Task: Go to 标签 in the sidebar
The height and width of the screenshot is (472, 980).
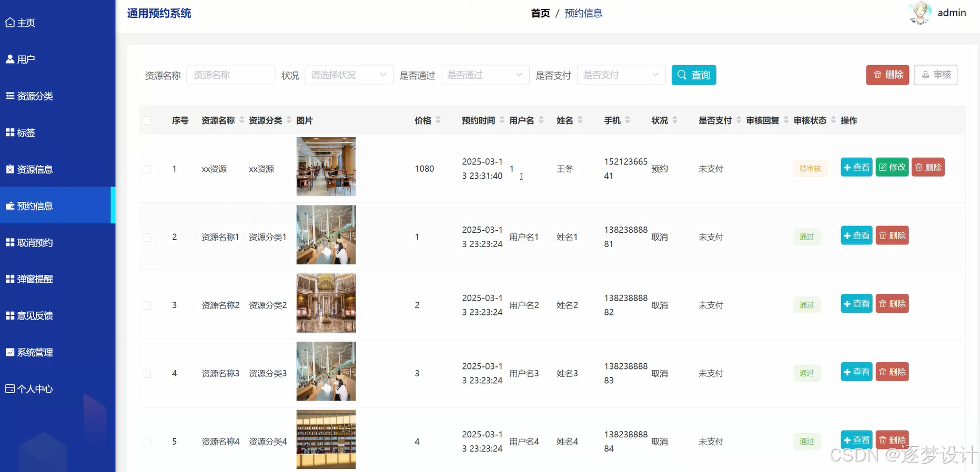Action: point(57,133)
